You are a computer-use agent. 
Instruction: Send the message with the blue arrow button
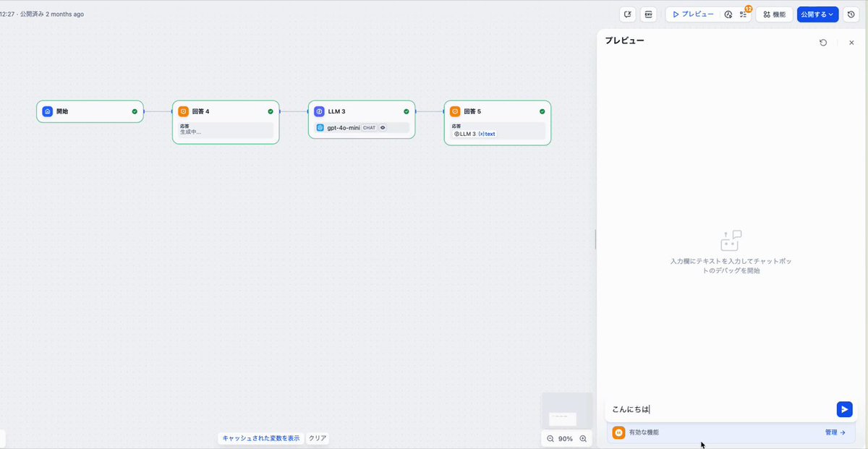pos(844,409)
